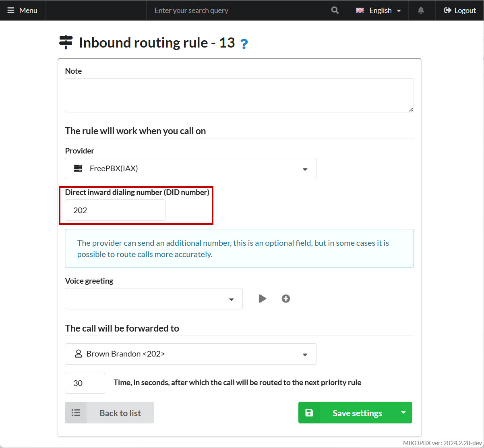Image resolution: width=484 pixels, height=448 pixels.
Task: Play the selected voice greeting
Action: [263, 299]
